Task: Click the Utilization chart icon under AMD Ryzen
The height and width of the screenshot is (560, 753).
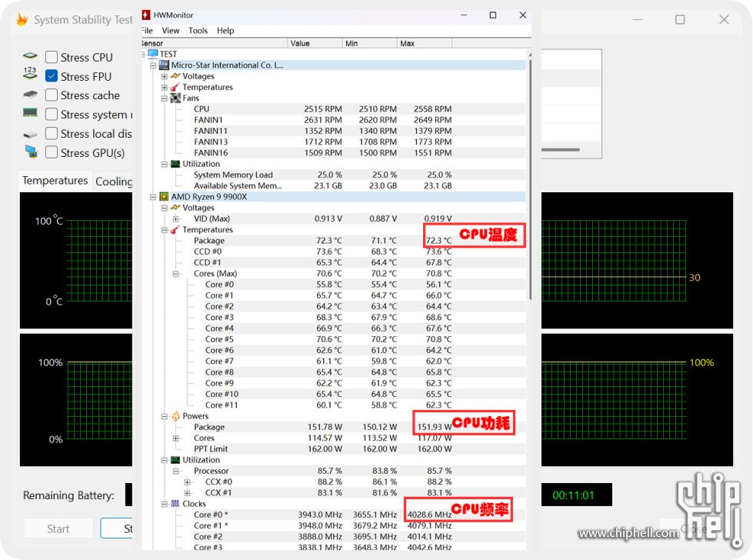Action: click(175, 460)
